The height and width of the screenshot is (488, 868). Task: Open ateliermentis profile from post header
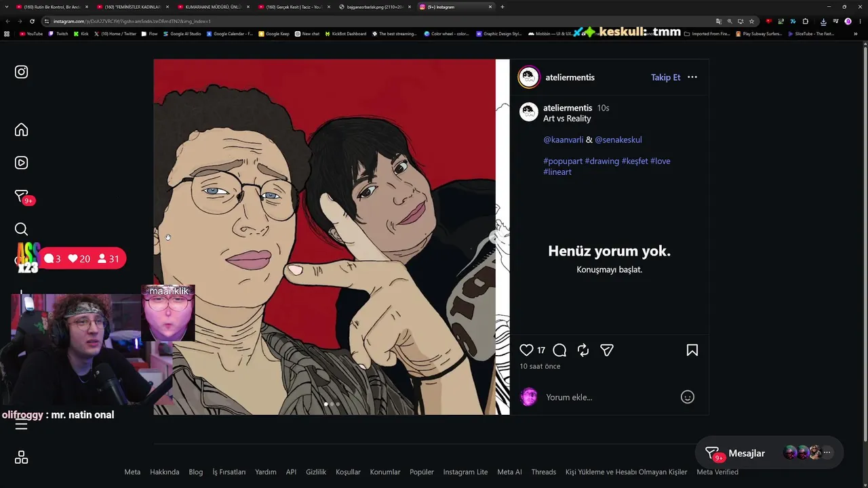tap(570, 77)
